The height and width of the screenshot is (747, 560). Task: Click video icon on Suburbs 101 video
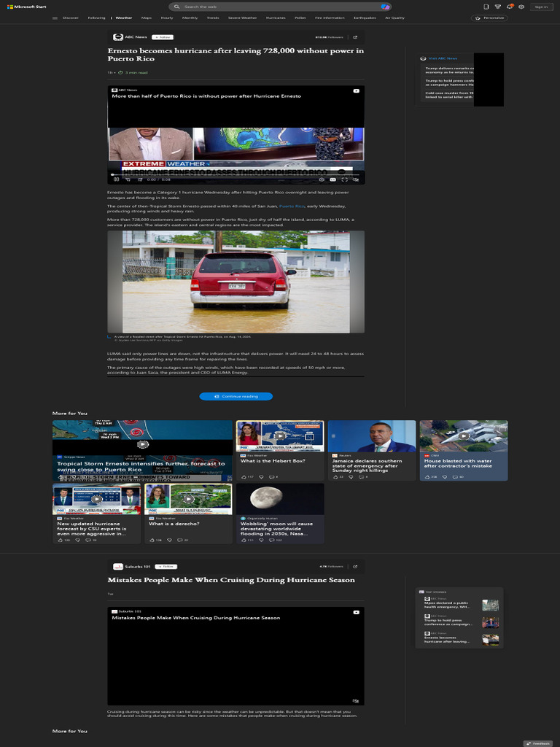click(x=356, y=612)
